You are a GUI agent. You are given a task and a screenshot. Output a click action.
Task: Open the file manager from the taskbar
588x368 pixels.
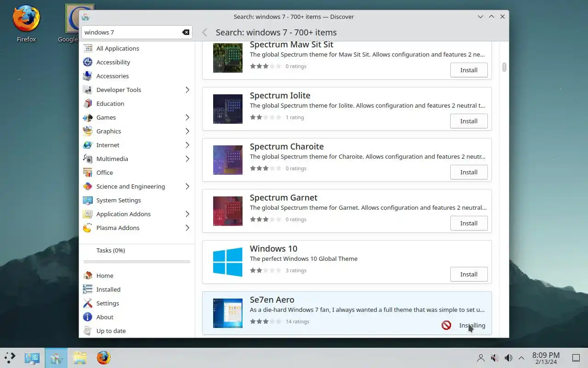pos(80,357)
